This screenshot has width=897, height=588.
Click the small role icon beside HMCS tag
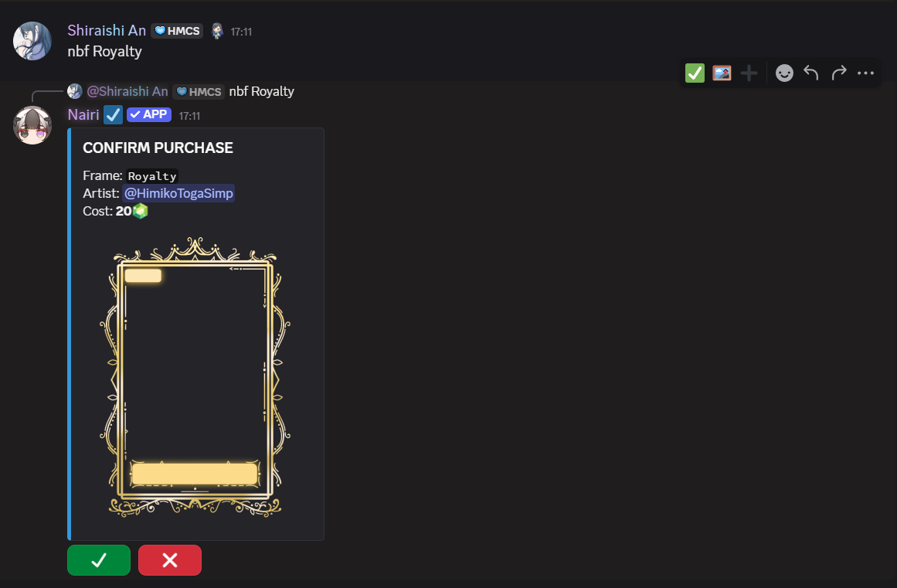point(217,31)
